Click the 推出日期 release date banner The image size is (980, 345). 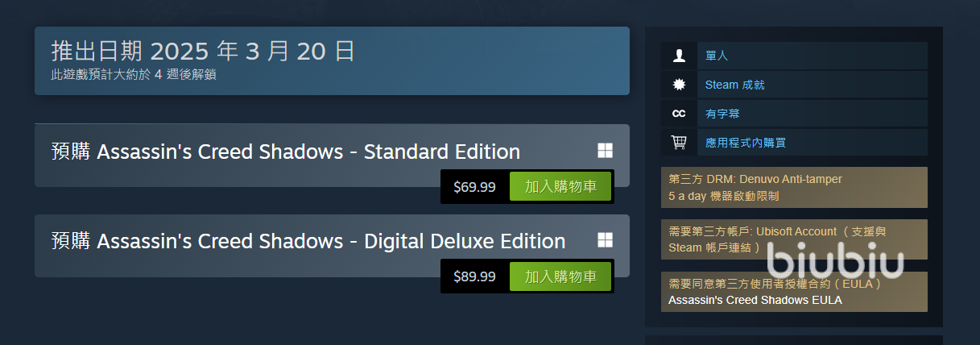[x=332, y=60]
